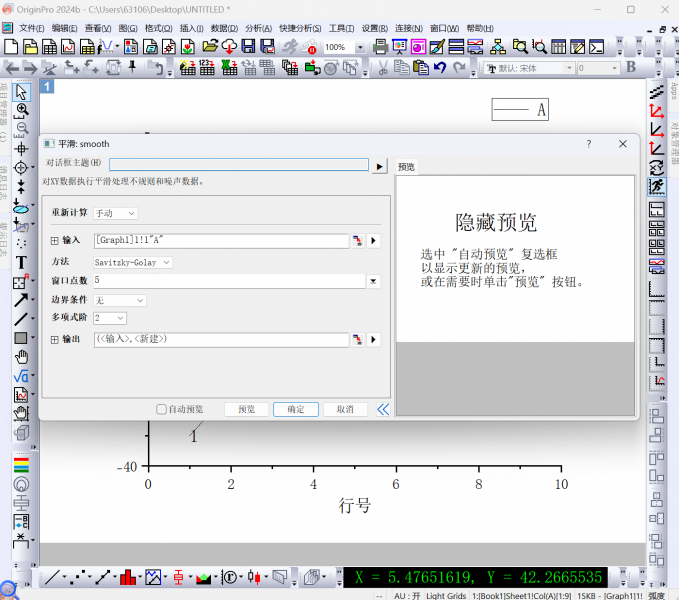The image size is (679, 600).
Task: Open the zoom 100% dropdown
Action: coord(360,47)
